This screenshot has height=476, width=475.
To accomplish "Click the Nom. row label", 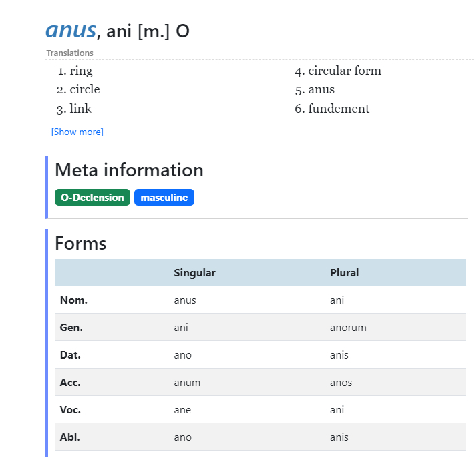I will (x=73, y=300).
